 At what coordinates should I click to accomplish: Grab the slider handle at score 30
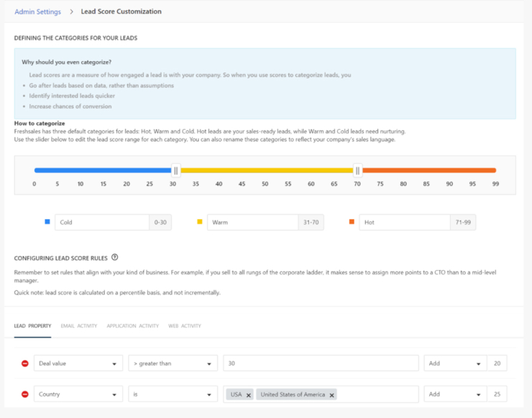click(175, 170)
